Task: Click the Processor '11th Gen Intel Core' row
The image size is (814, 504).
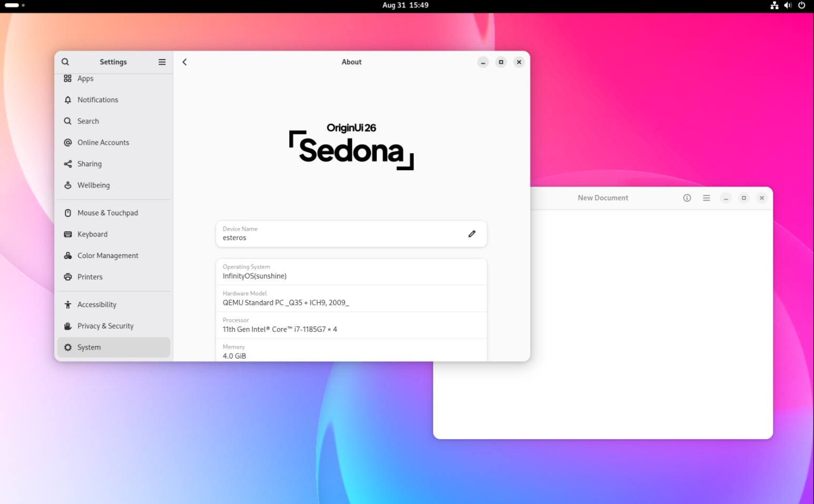Action: click(351, 325)
